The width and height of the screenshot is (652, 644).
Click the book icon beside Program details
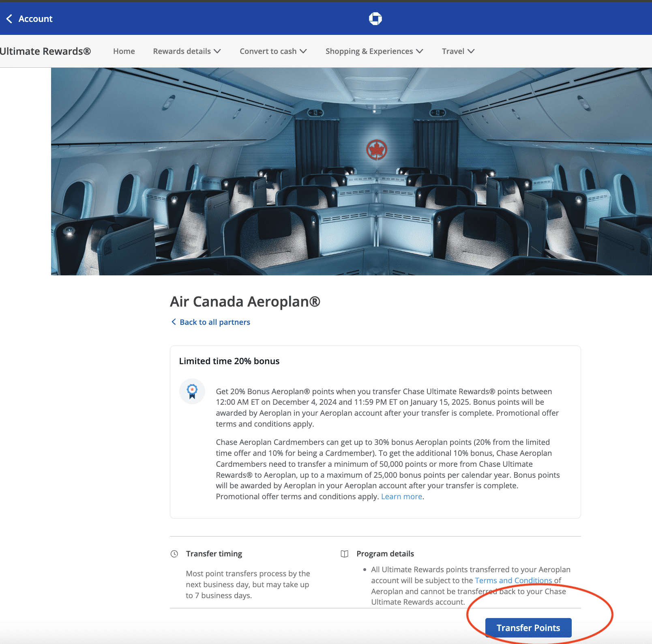[x=345, y=554]
